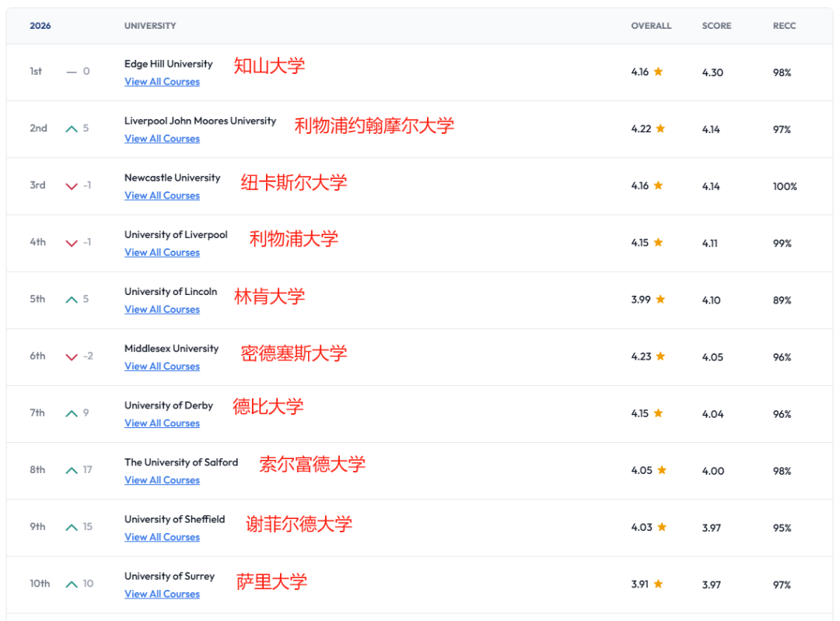Click the 100% recommendation value for Newcastle

click(785, 187)
